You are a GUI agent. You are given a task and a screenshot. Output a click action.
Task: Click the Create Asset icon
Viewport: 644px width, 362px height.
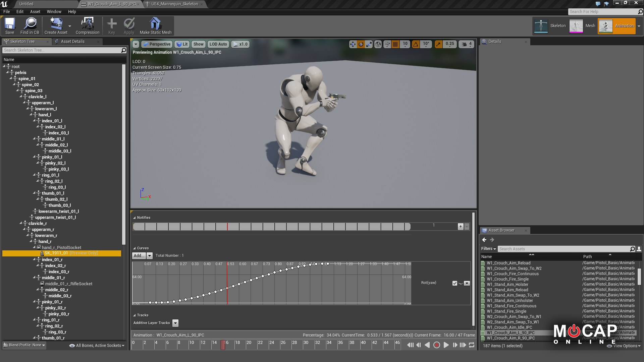(x=56, y=26)
